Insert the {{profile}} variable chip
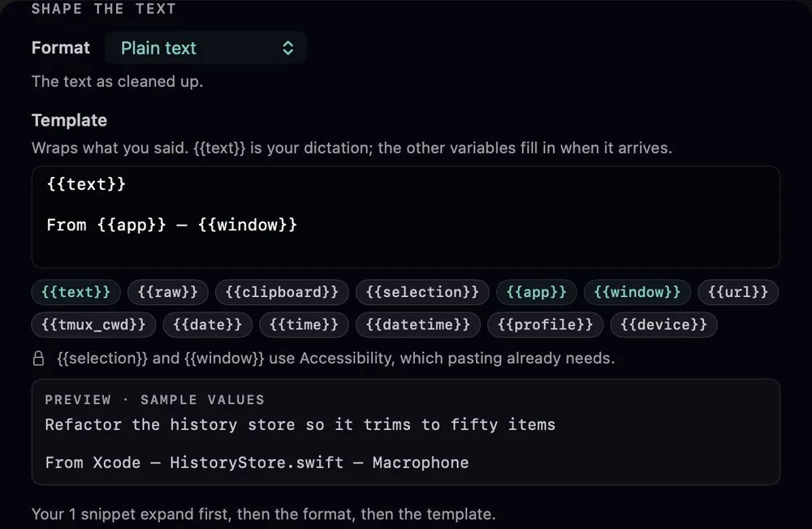This screenshot has height=529, width=812. click(x=546, y=325)
